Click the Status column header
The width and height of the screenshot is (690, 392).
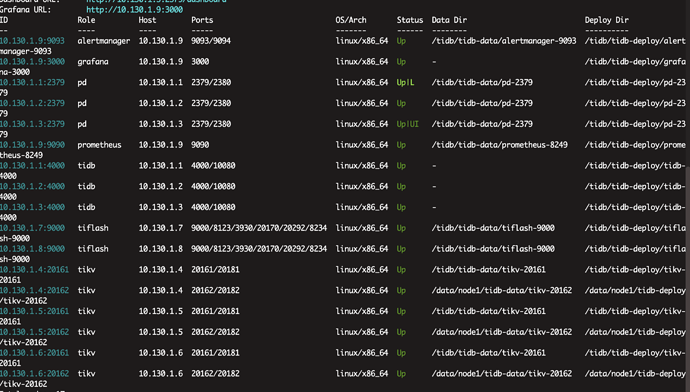410,20
